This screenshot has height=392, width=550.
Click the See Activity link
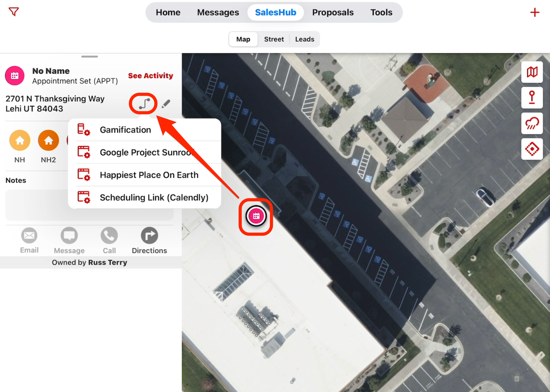[150, 76]
